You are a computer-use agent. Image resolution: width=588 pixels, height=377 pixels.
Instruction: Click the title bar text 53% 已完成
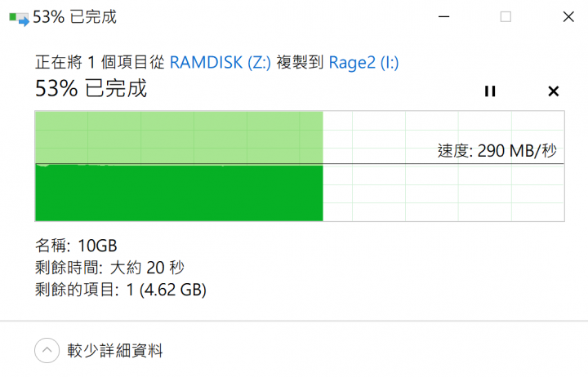[x=74, y=17]
